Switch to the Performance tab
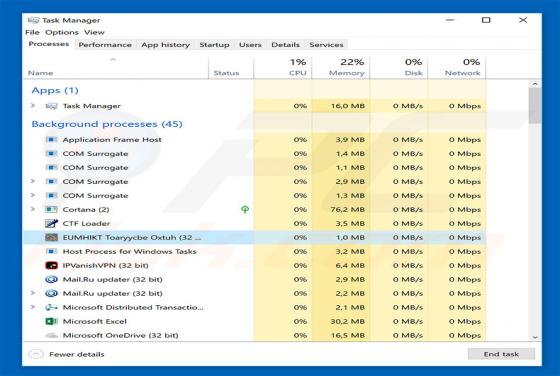Screen dimensions: 560x376 [105, 45]
